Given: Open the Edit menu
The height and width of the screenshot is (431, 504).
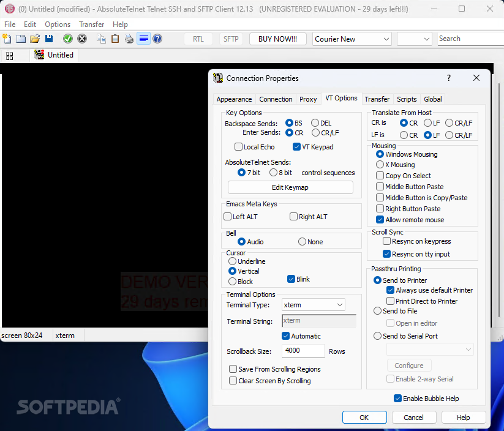Looking at the screenshot, I should (30, 24).
